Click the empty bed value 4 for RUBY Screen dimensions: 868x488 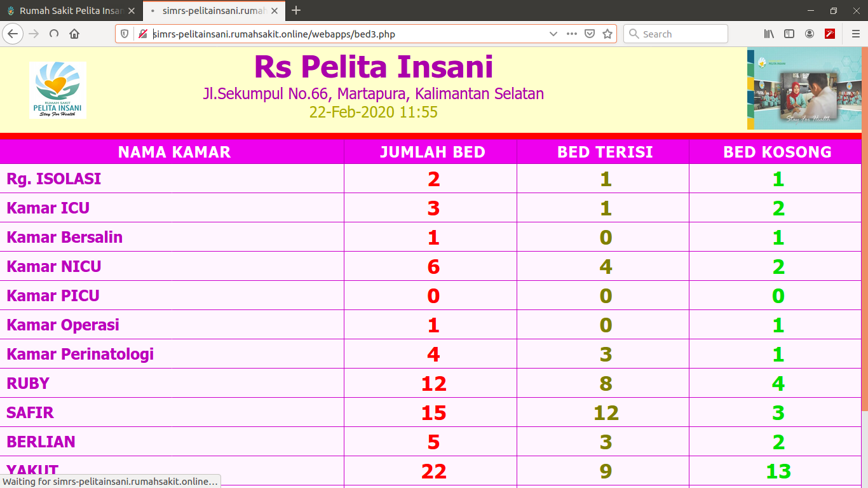coord(778,384)
